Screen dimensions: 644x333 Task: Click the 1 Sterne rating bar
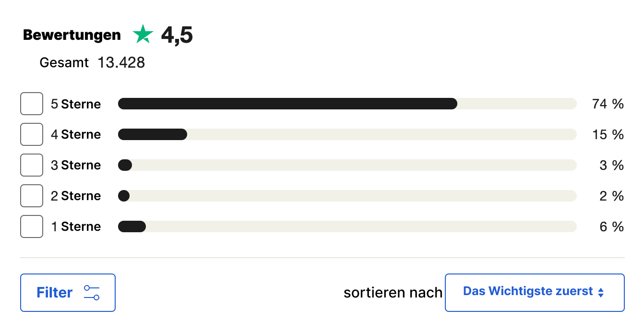[x=347, y=226]
